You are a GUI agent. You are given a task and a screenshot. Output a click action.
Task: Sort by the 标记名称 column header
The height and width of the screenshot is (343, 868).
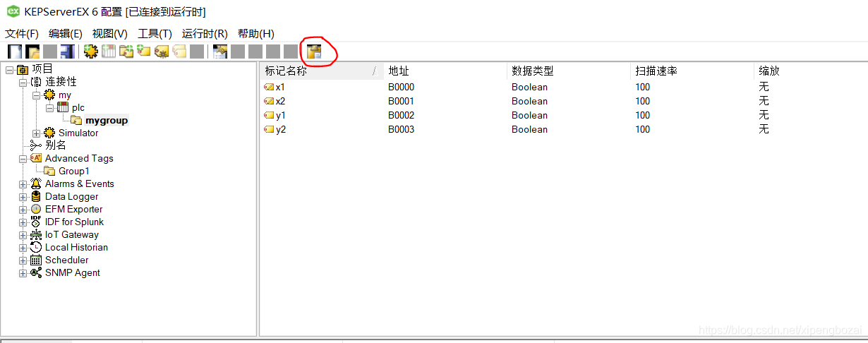pos(322,71)
